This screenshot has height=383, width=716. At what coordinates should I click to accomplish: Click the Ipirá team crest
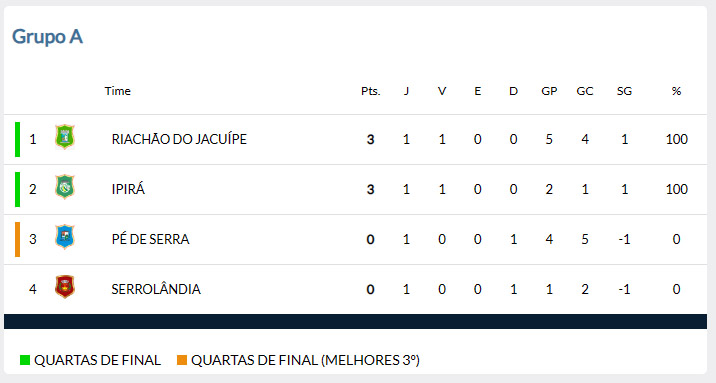tap(64, 187)
